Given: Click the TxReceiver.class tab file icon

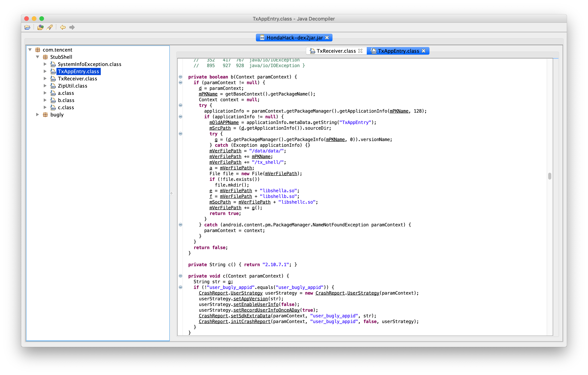Looking at the screenshot, I should click(312, 51).
